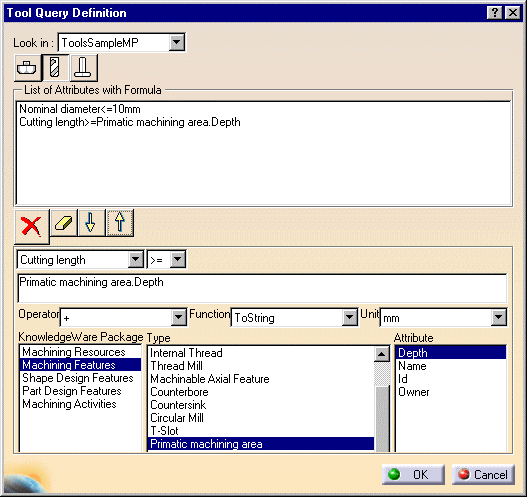Click the OK button
This screenshot has height=497, width=527.
tap(413, 474)
